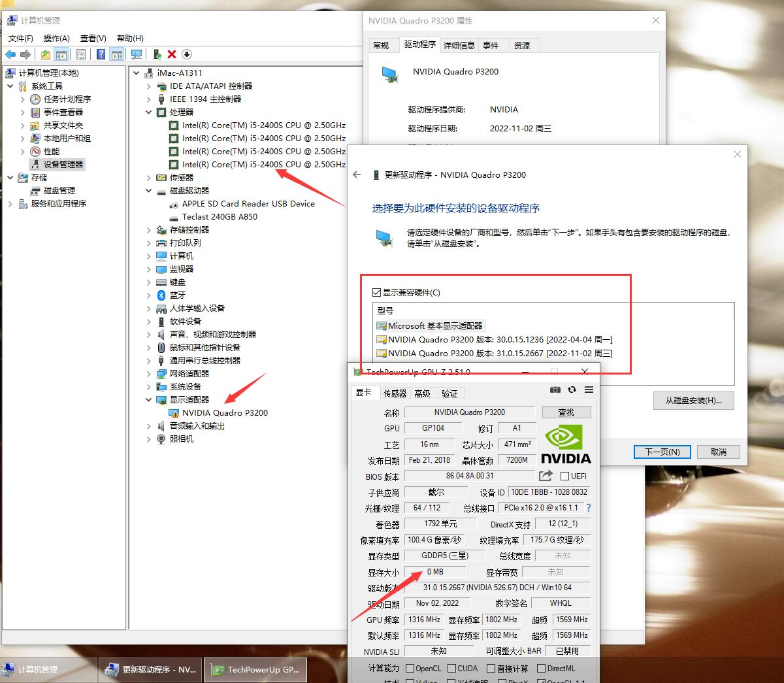784x683 pixels.
Task: Select the Task Scheduler tree item
Action: click(x=67, y=99)
